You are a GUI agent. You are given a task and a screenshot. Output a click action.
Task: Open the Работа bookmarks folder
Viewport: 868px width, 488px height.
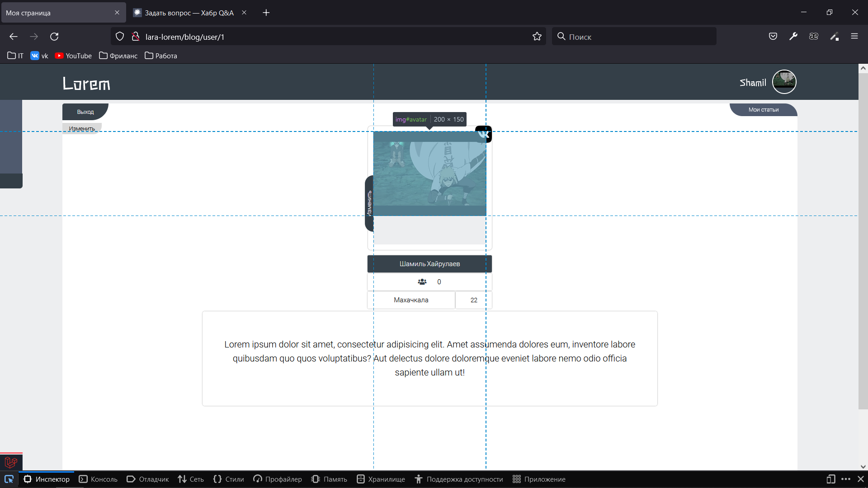[x=161, y=56]
